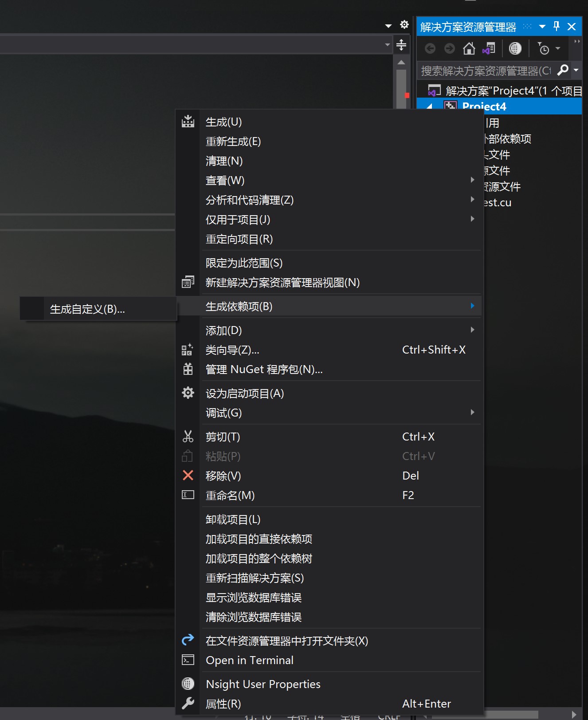Screen dimensions: 588x720
Task: Select the Project4 project node
Action: pyautogui.click(x=499, y=106)
